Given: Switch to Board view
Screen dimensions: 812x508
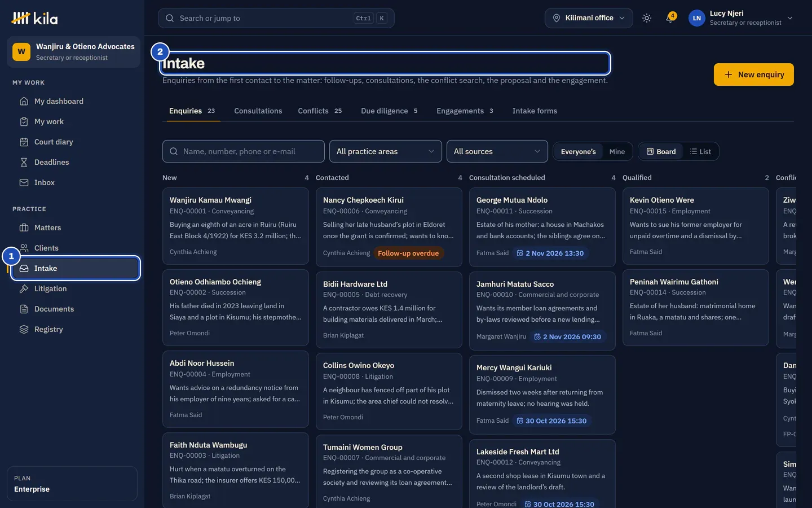Looking at the screenshot, I should point(661,151).
